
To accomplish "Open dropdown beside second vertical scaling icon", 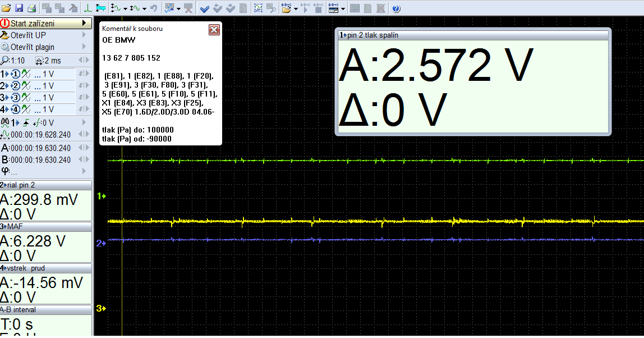I will coord(144,8).
